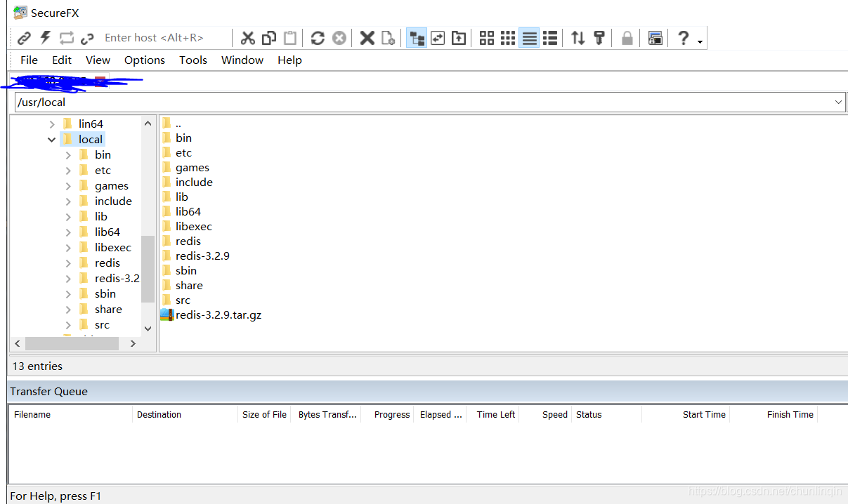Viewport: 848px width, 504px height.
Task: Expand the libexec node in folder tree
Action: (68, 248)
